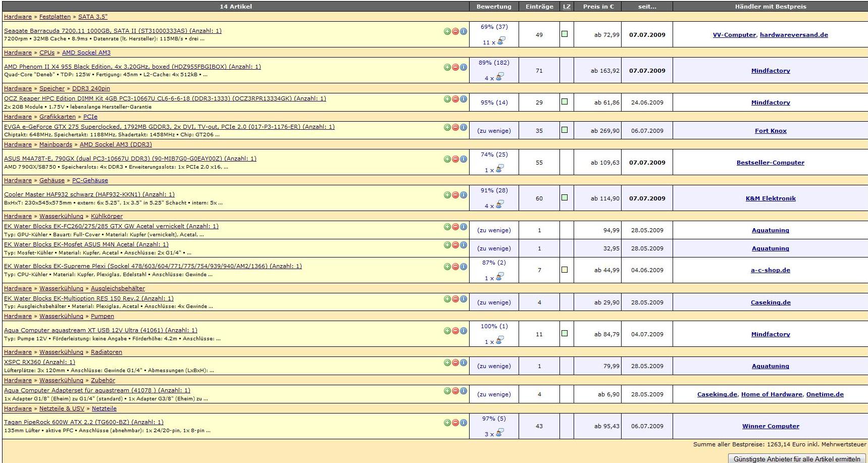Open Grafikkarten category breadcrumb

tap(58, 117)
